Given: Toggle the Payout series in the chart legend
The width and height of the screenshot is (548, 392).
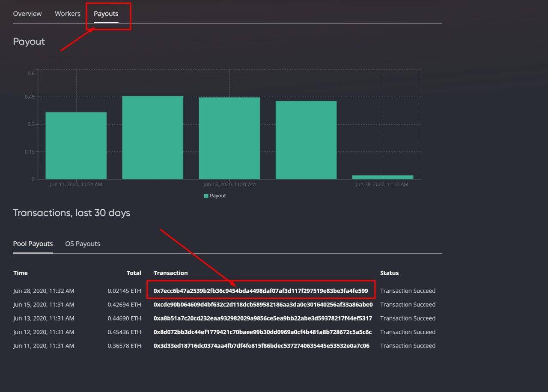Looking at the screenshot, I should coord(214,196).
